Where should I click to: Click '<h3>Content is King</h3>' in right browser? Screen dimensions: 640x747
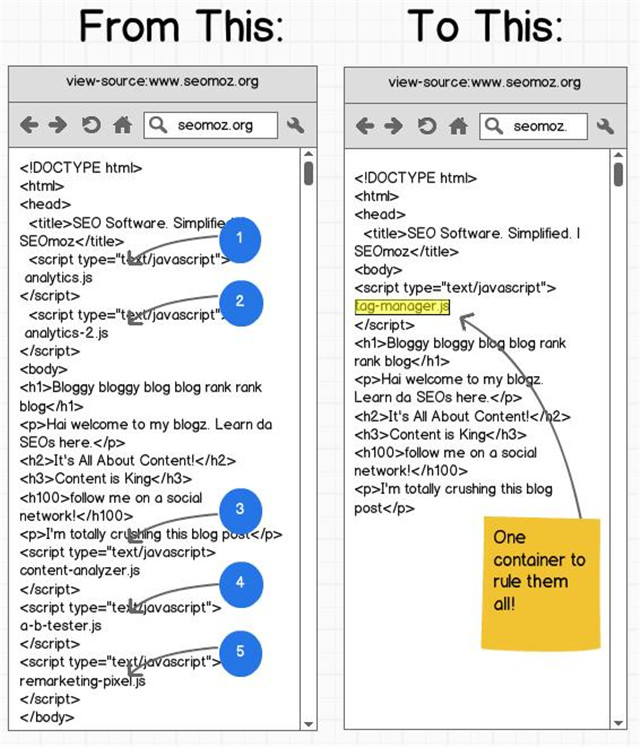coord(440,434)
